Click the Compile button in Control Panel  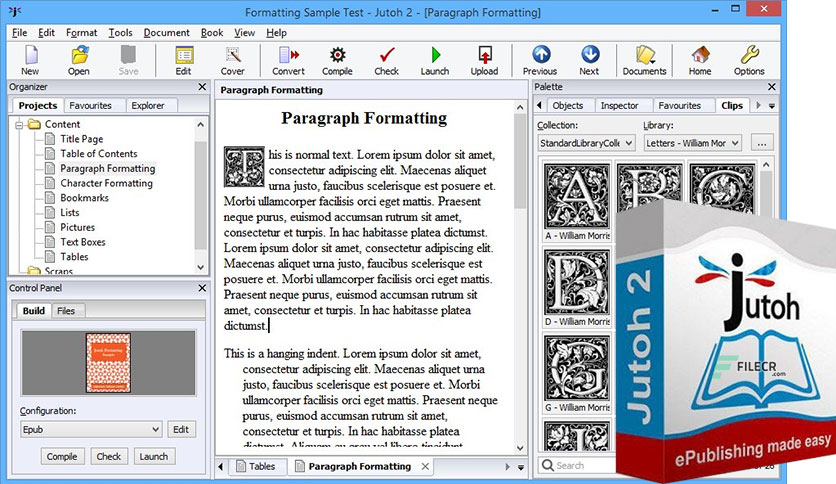pos(62,456)
